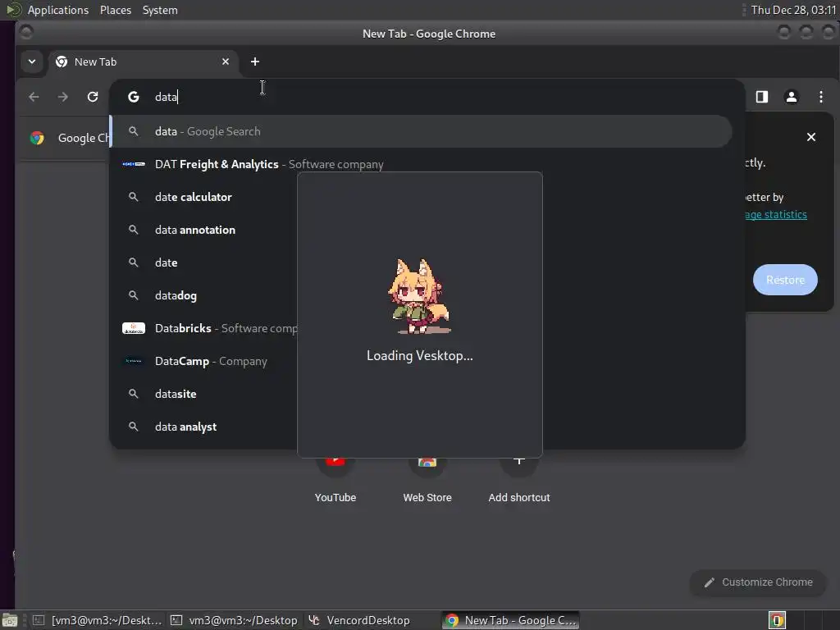Screen dimensions: 840x630
Task: Open the Places menu
Action: (x=116, y=10)
